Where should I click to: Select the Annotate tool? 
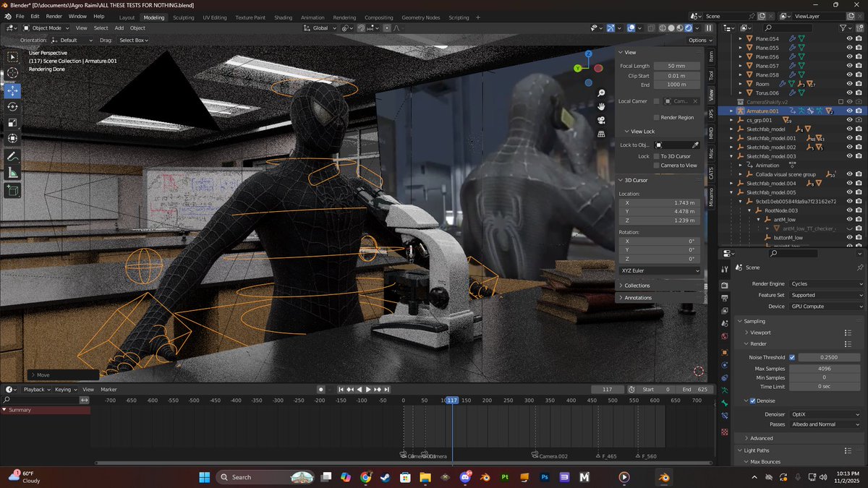13,157
